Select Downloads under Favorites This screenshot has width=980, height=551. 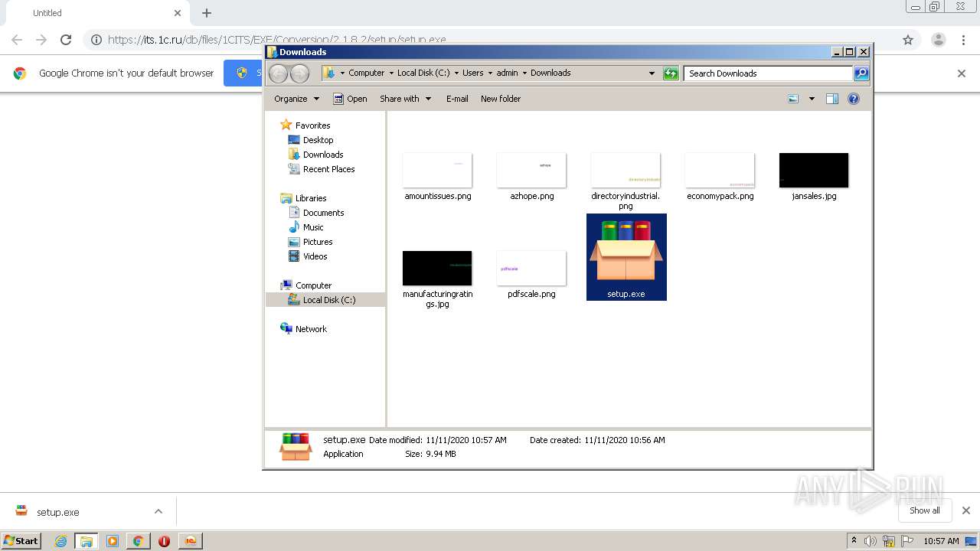[323, 155]
